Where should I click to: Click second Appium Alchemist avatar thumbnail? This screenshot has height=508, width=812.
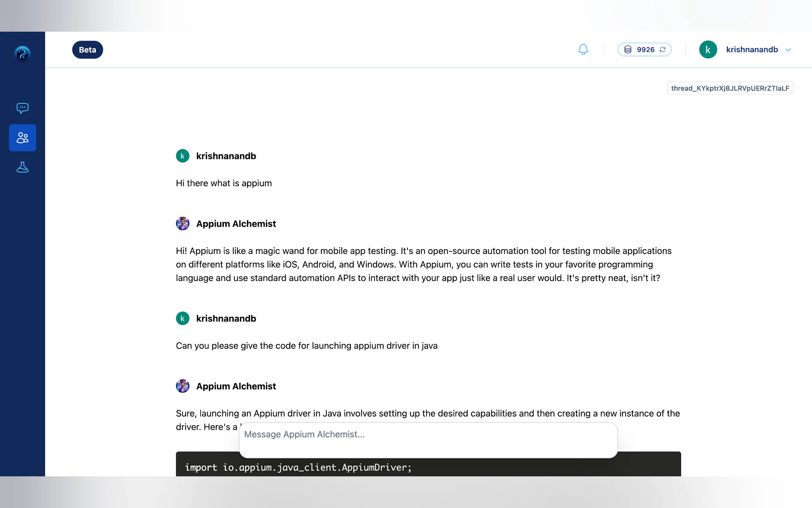pos(183,386)
